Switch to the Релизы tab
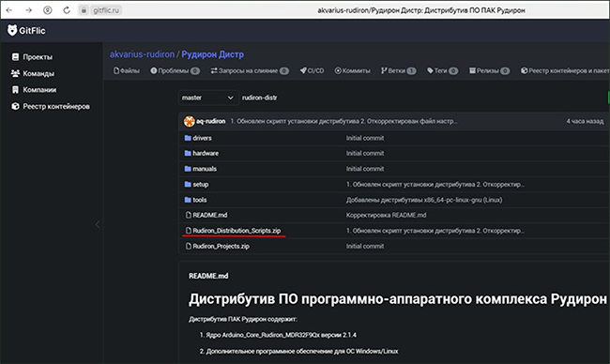The height and width of the screenshot is (364, 610). click(x=489, y=70)
